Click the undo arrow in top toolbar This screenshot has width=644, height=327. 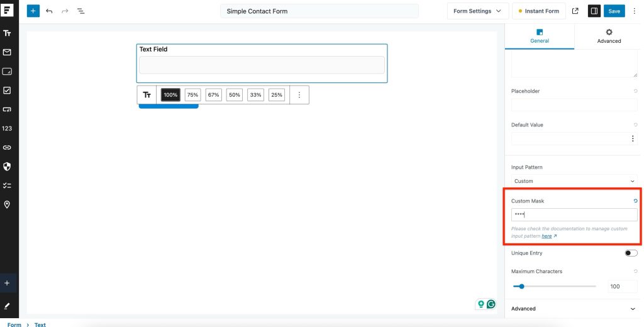click(49, 11)
